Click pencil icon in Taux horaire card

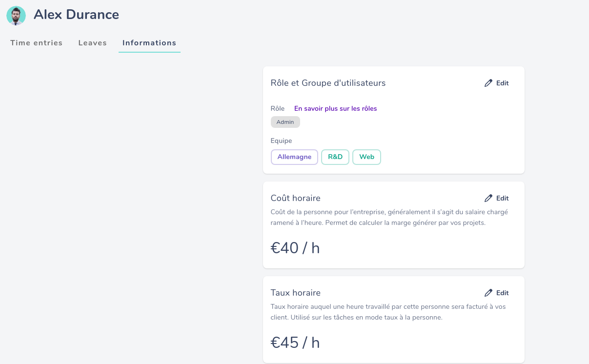(488, 293)
